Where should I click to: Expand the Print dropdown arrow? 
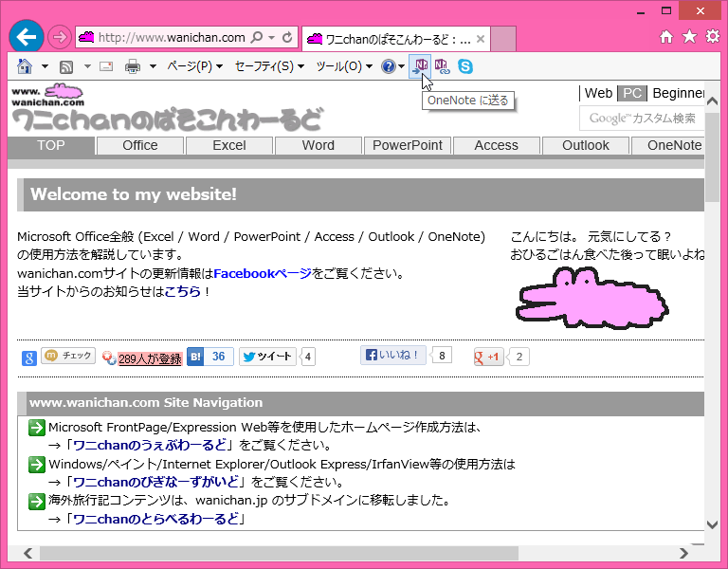pyautogui.click(x=153, y=66)
